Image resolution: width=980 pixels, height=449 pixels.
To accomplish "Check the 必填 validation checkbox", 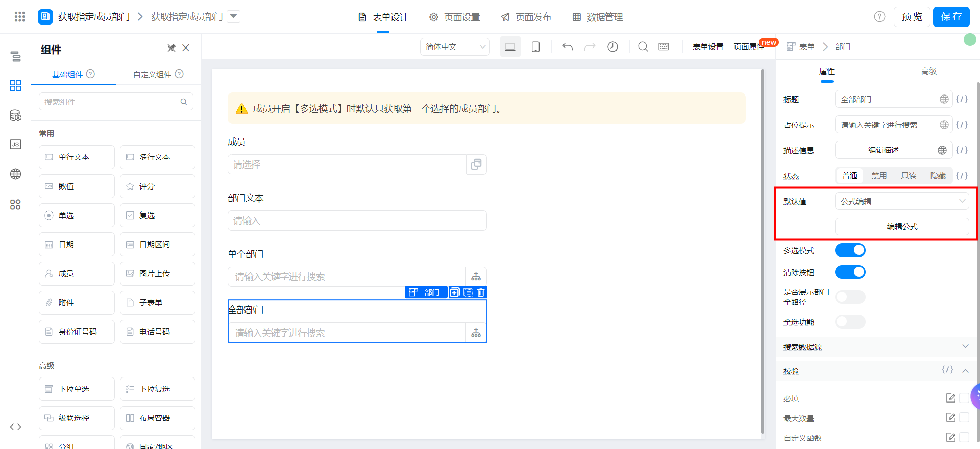I will [964, 398].
